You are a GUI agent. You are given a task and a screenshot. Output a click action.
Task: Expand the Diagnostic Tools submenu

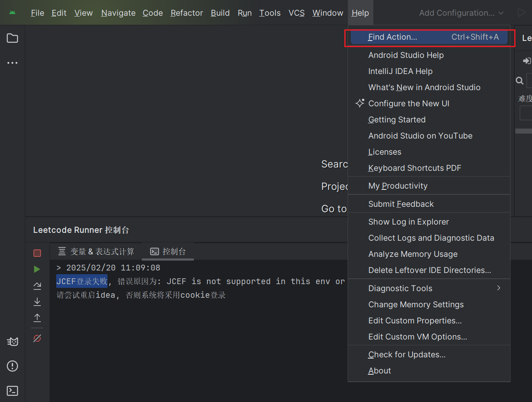tap(429, 288)
